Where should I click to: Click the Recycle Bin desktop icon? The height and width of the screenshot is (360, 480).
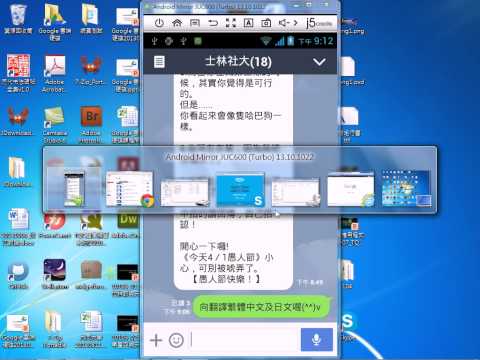pos(18,18)
